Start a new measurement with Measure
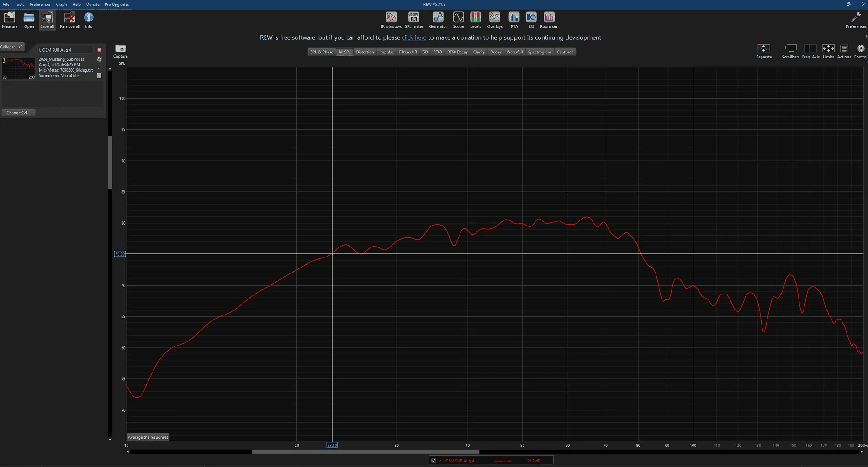Screen dimensions: 868x467 [x=10, y=20]
